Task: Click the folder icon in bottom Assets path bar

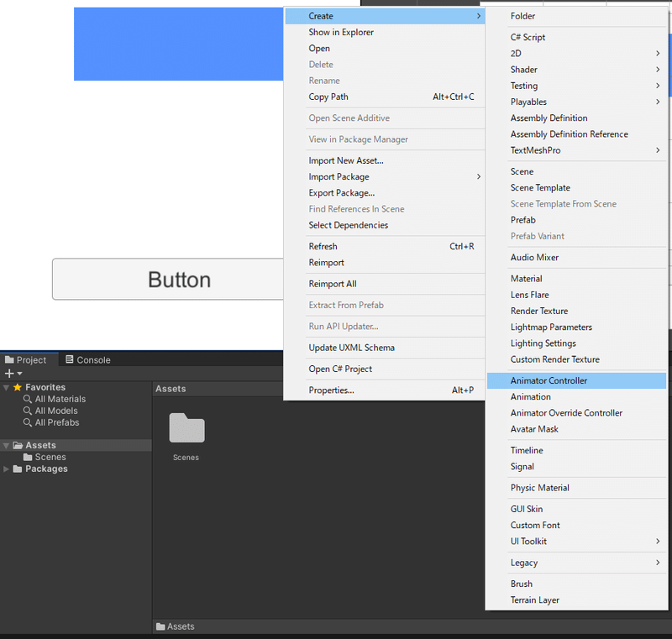Action: click(160, 626)
